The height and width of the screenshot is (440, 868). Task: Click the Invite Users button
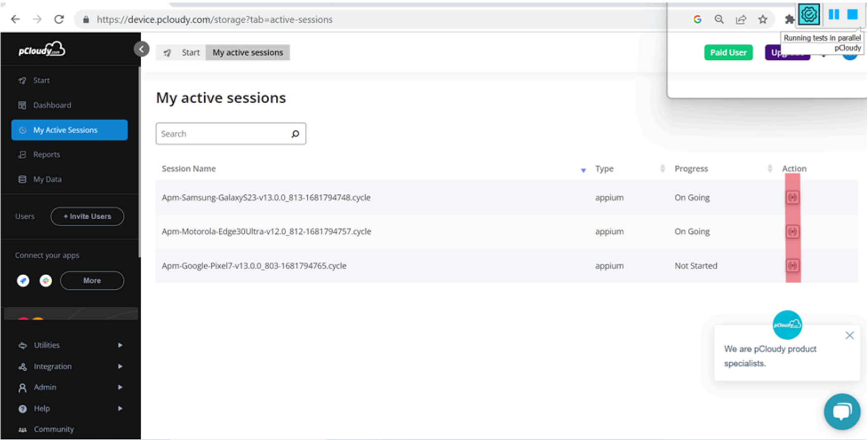[x=87, y=216]
